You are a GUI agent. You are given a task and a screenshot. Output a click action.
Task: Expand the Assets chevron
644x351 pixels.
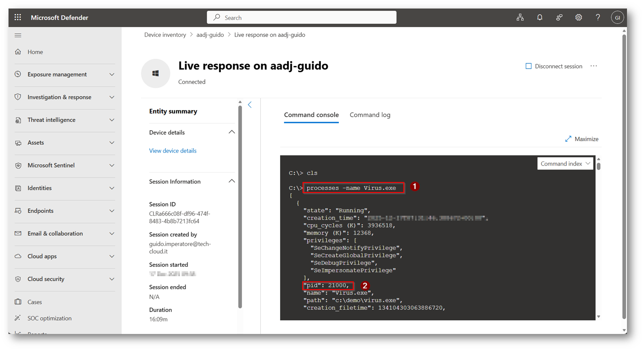click(x=112, y=142)
